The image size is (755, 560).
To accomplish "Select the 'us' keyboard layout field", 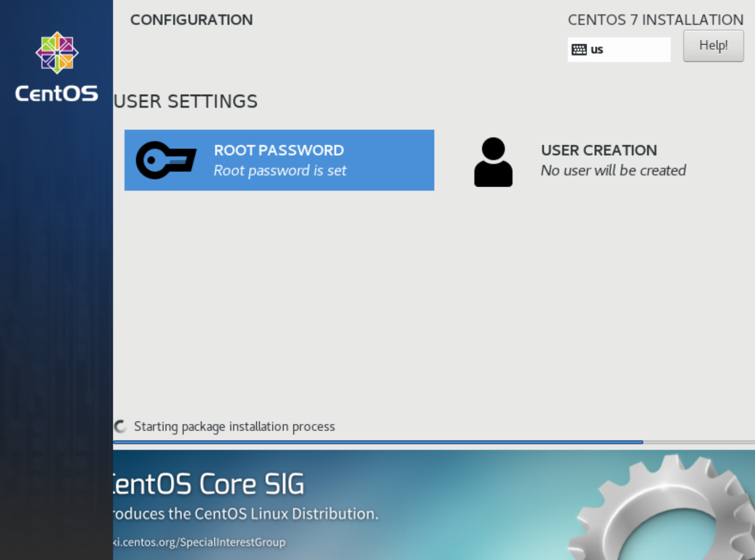I will click(619, 50).
